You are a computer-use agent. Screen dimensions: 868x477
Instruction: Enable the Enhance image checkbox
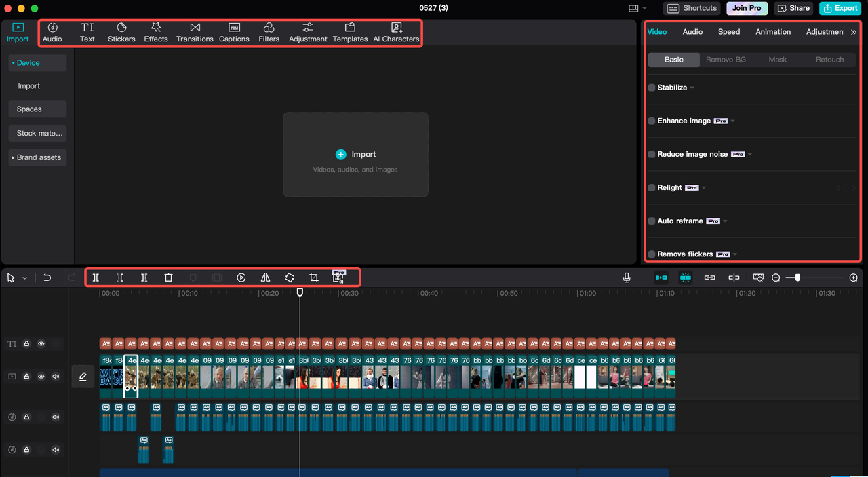[x=652, y=121]
